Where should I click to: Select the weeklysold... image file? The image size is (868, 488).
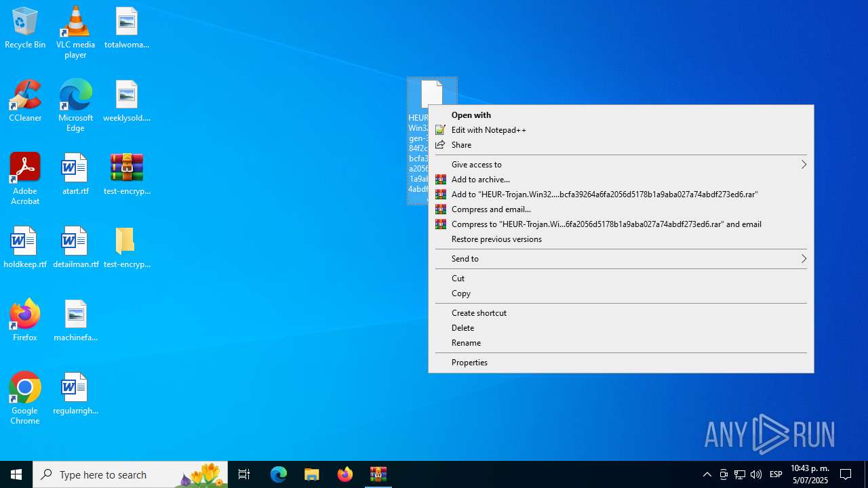click(127, 101)
